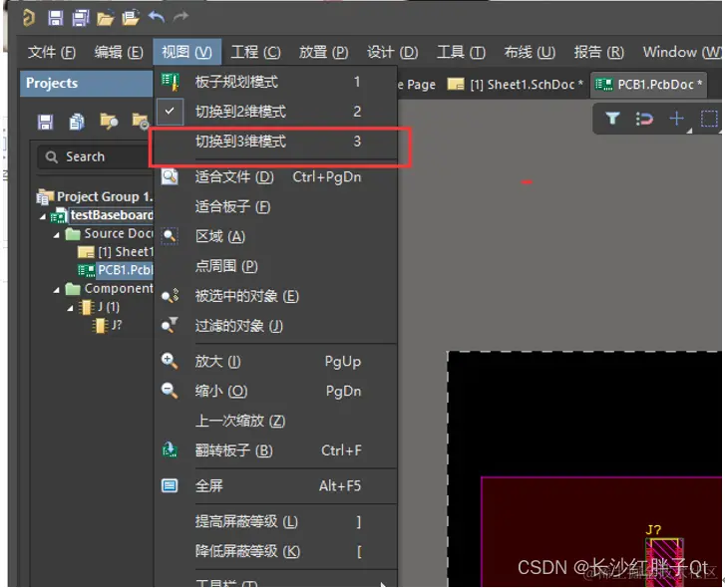Toggle checked 切换到2维模式 menu item
Image resolution: width=725 pixels, height=588 pixels.
276,112
